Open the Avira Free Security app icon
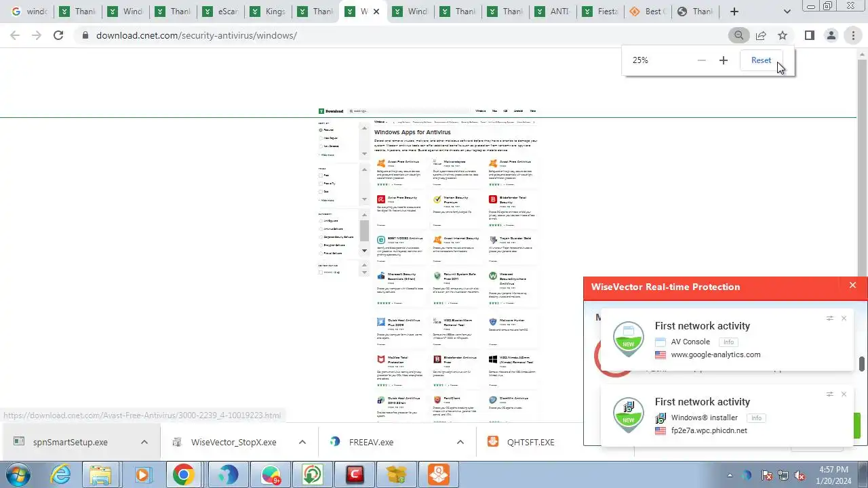The width and height of the screenshot is (868, 488). [382, 200]
